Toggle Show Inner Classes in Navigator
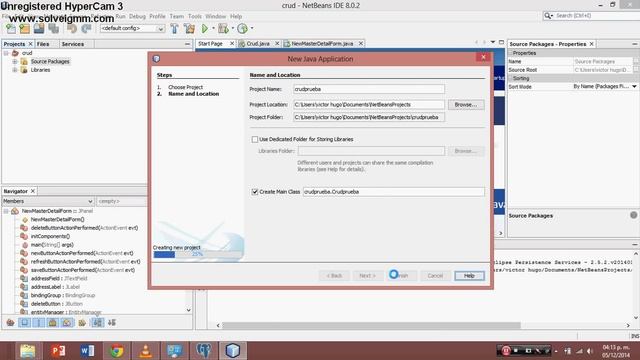 (x=67, y=323)
